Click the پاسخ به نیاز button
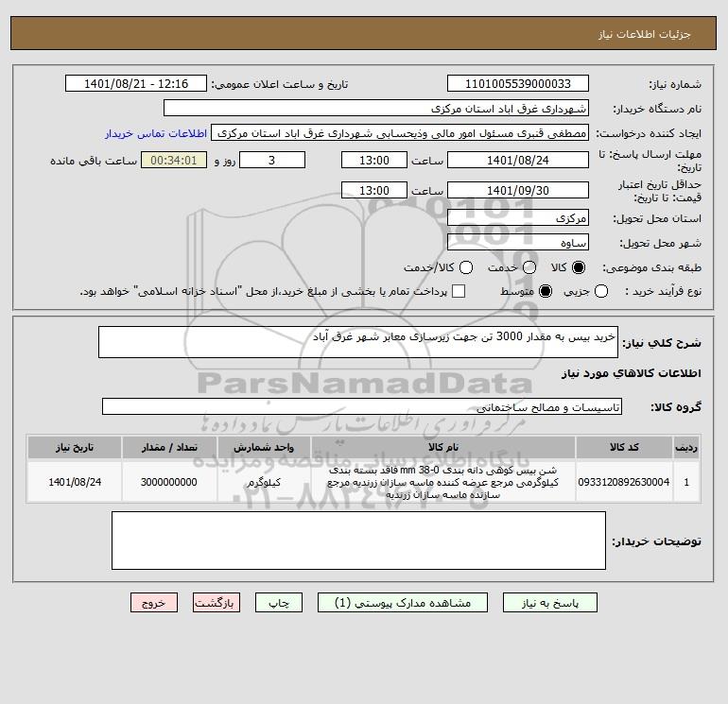This screenshot has height=704, width=728. [550, 603]
